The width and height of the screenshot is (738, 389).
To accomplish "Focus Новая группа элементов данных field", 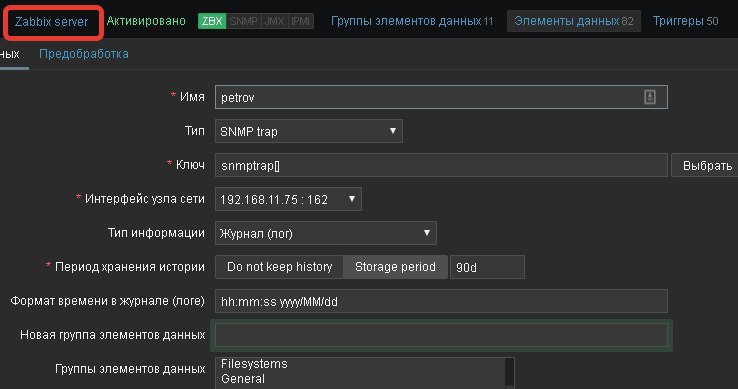I will coord(441,335).
